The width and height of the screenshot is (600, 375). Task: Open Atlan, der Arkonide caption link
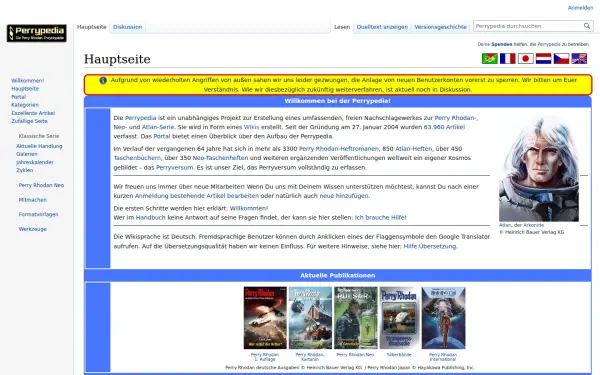(521, 225)
